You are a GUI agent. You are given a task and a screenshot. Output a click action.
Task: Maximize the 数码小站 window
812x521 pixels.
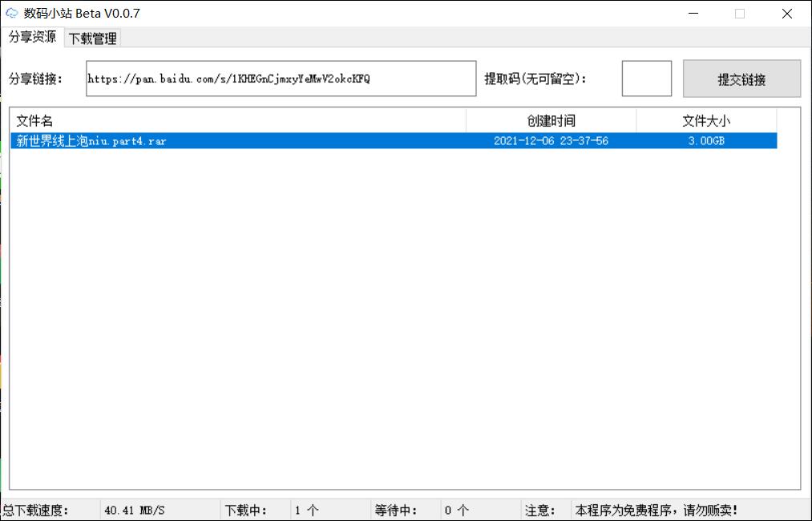click(740, 14)
